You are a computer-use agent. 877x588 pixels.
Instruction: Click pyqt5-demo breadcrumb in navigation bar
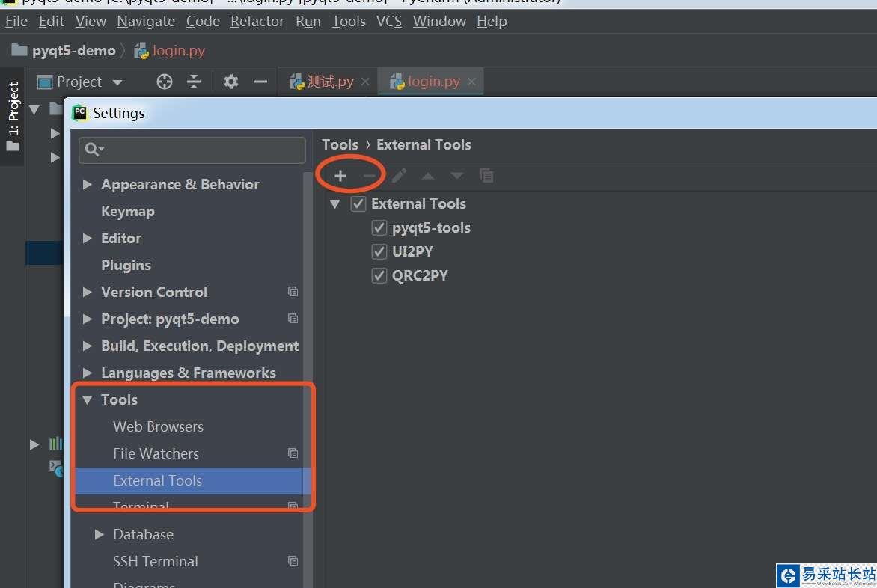pyautogui.click(x=74, y=51)
